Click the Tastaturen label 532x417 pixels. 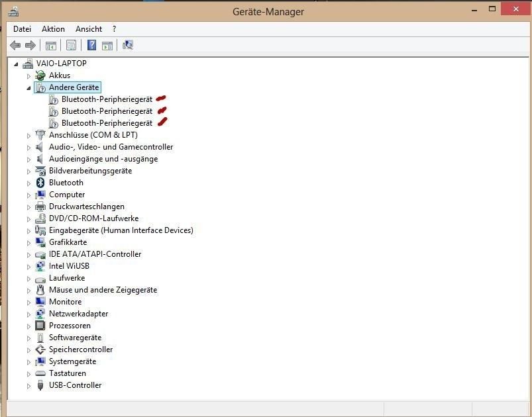(x=68, y=373)
